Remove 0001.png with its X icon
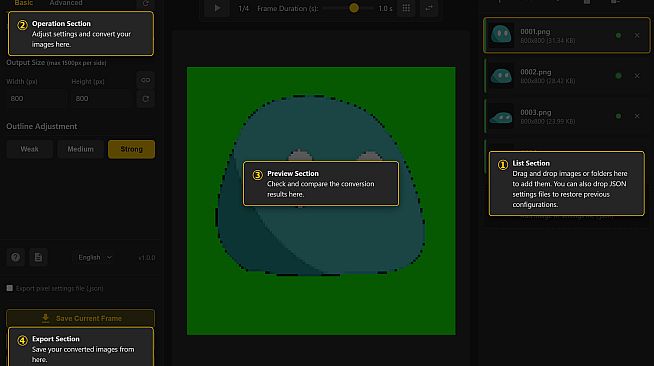654x366 pixels. point(637,35)
